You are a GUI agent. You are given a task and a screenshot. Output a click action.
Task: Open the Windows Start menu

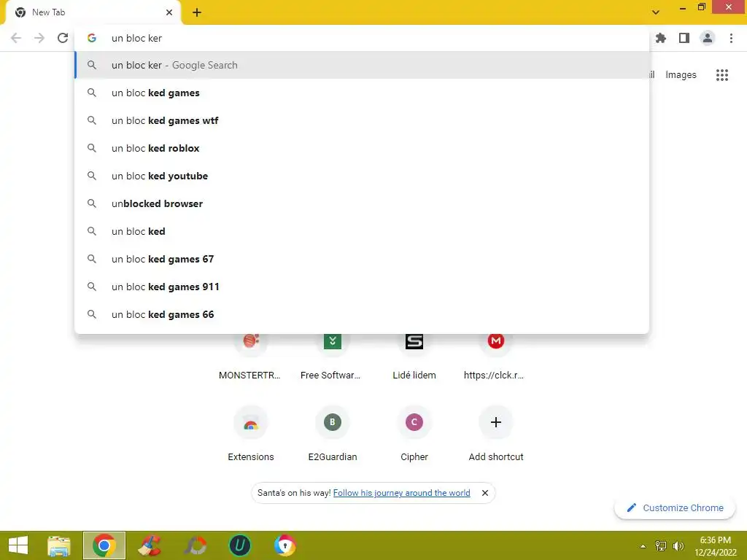pos(18,545)
